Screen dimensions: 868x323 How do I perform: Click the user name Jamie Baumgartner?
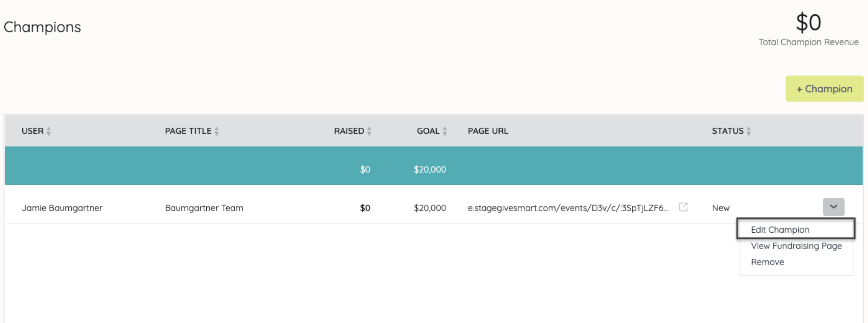[x=62, y=208]
